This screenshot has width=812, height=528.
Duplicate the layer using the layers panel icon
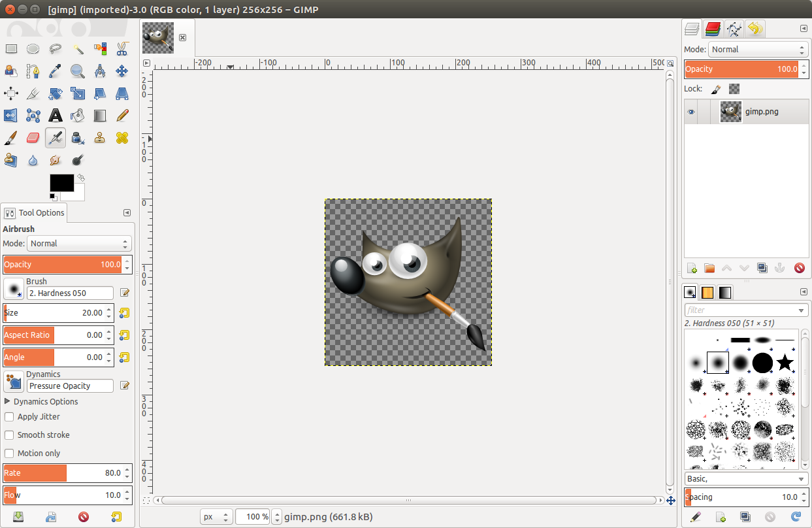pos(762,268)
